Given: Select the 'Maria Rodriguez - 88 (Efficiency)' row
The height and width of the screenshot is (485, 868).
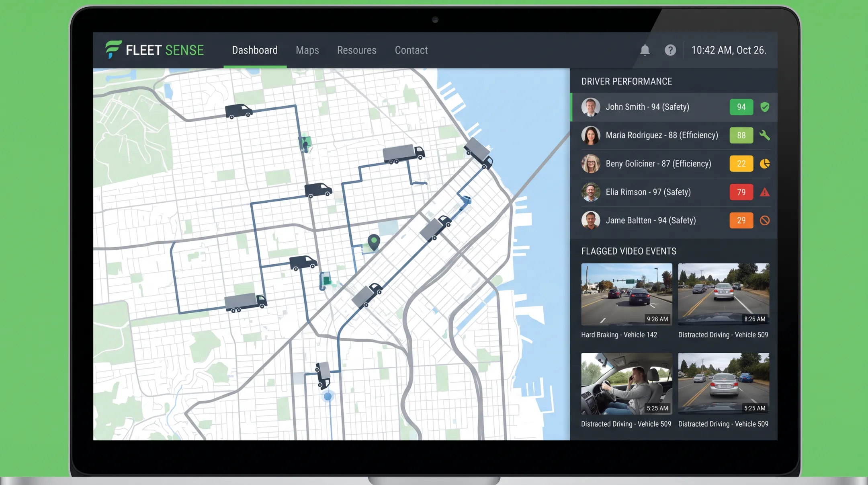Looking at the screenshot, I should click(674, 136).
